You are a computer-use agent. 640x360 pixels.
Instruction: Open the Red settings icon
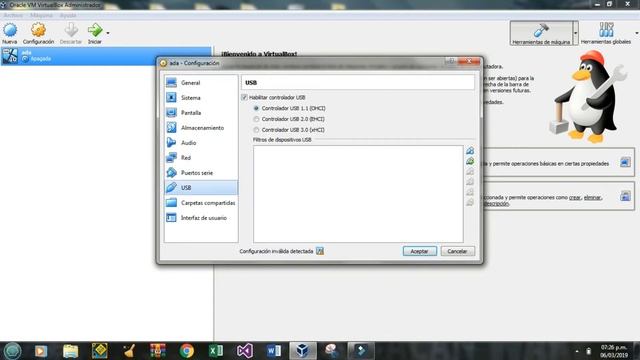(x=171, y=158)
